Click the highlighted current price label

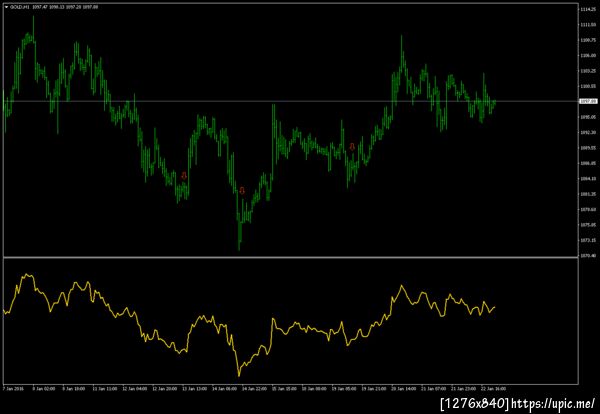(588, 101)
